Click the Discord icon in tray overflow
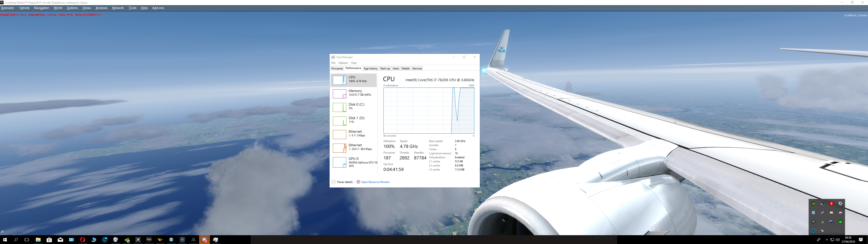 (831, 213)
